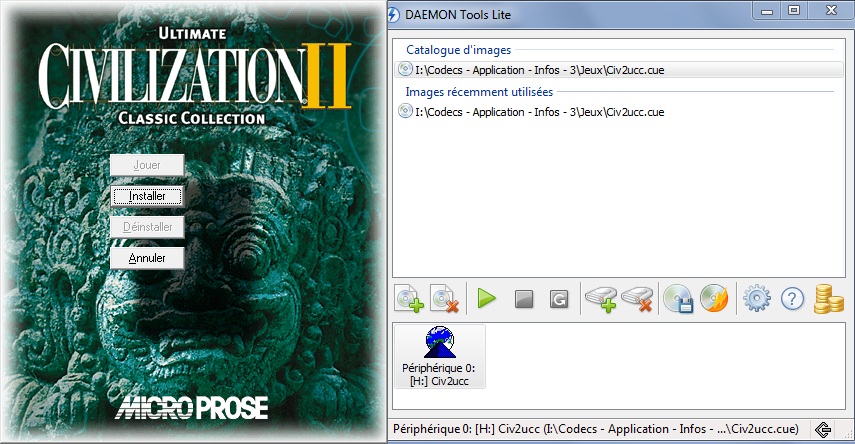855x444 pixels.
Task: Click the Remount all images icon
Action: pos(559,299)
